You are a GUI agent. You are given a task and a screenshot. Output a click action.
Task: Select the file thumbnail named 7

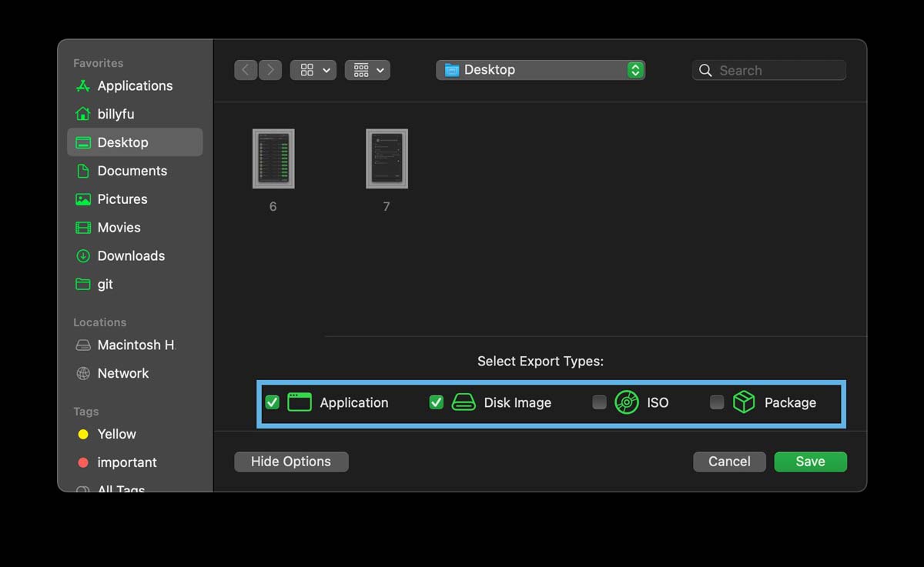[387, 158]
